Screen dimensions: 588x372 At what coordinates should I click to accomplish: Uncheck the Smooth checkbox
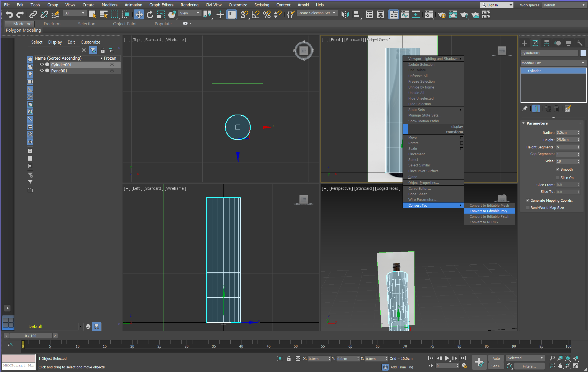click(558, 169)
